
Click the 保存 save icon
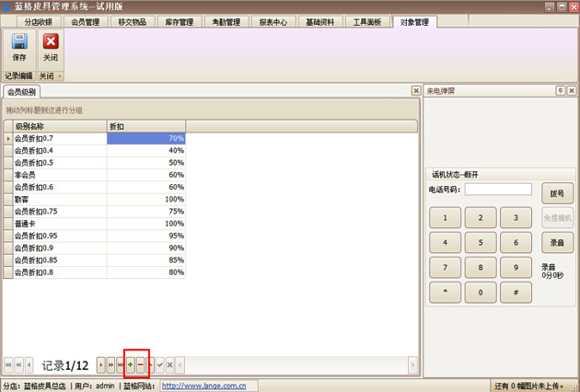pos(18,46)
